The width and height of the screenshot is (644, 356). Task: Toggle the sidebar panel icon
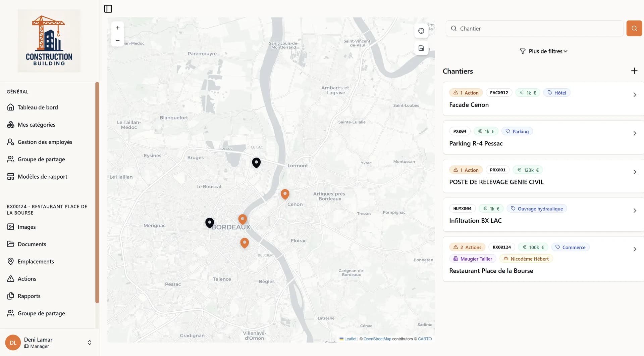[x=108, y=9]
